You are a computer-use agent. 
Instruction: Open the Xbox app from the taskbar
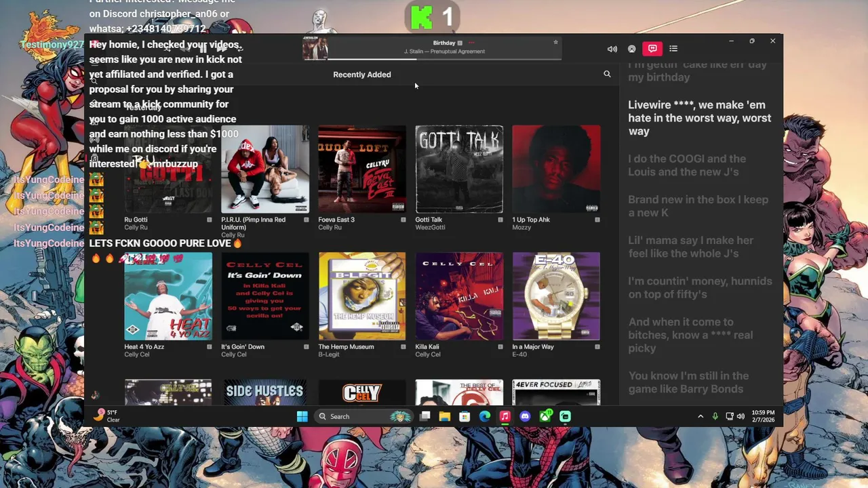click(545, 416)
